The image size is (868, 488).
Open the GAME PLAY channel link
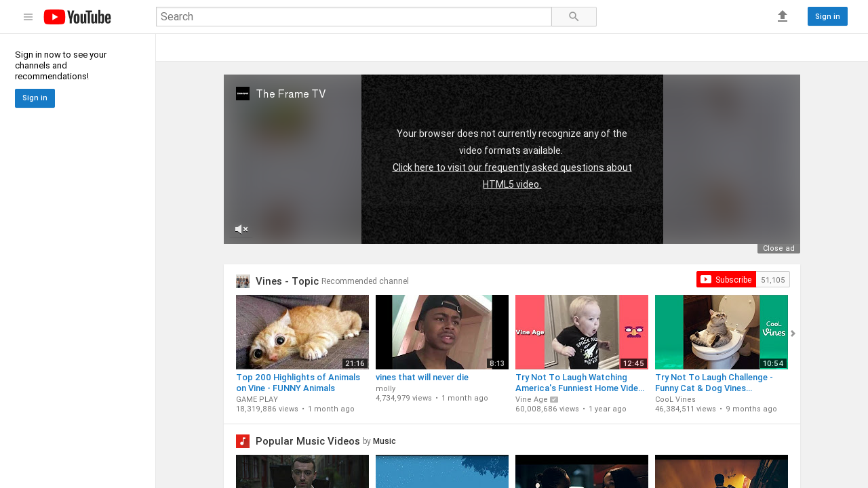point(257,399)
